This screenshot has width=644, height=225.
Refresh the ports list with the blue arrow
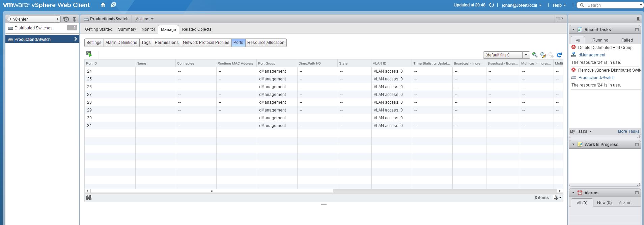click(559, 55)
